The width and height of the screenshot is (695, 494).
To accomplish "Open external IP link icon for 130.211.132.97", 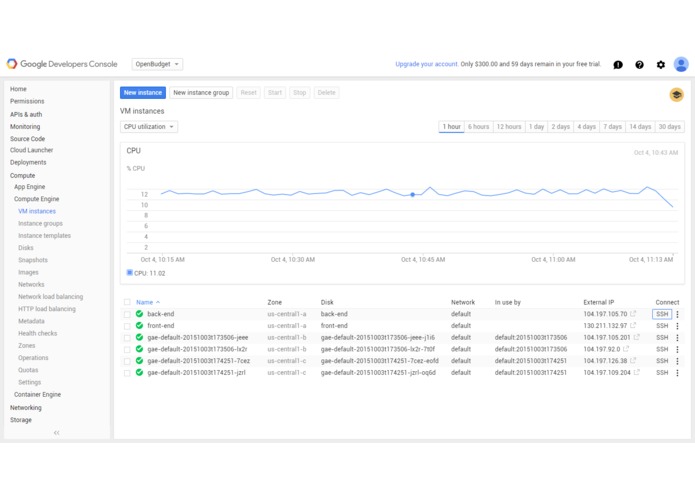I will [x=633, y=325].
